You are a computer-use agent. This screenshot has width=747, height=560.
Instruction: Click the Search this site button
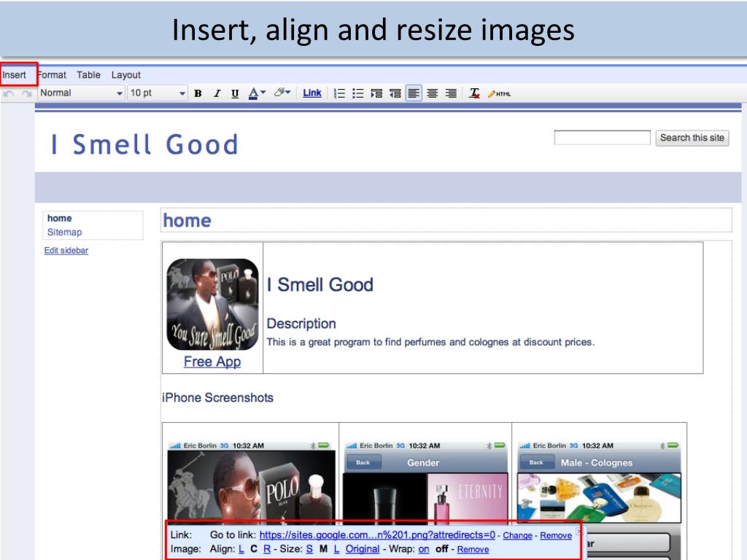pyautogui.click(x=692, y=138)
